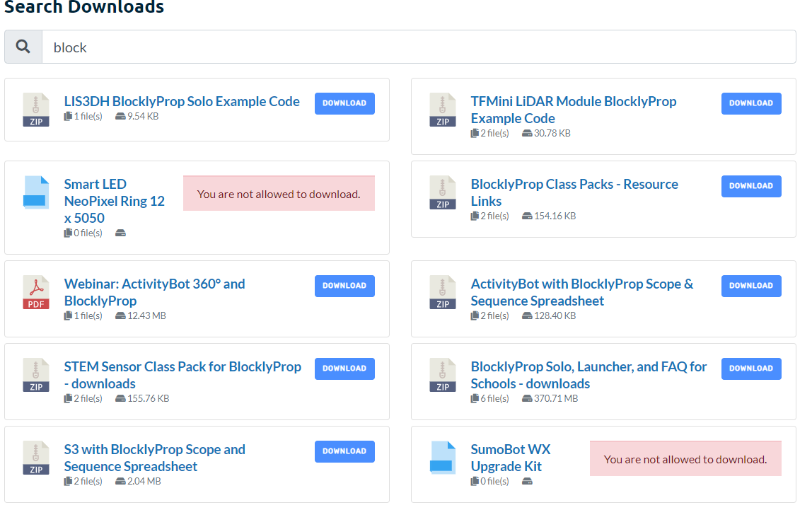Click the search magnifier icon
The height and width of the screenshot is (510, 812).
point(23,47)
